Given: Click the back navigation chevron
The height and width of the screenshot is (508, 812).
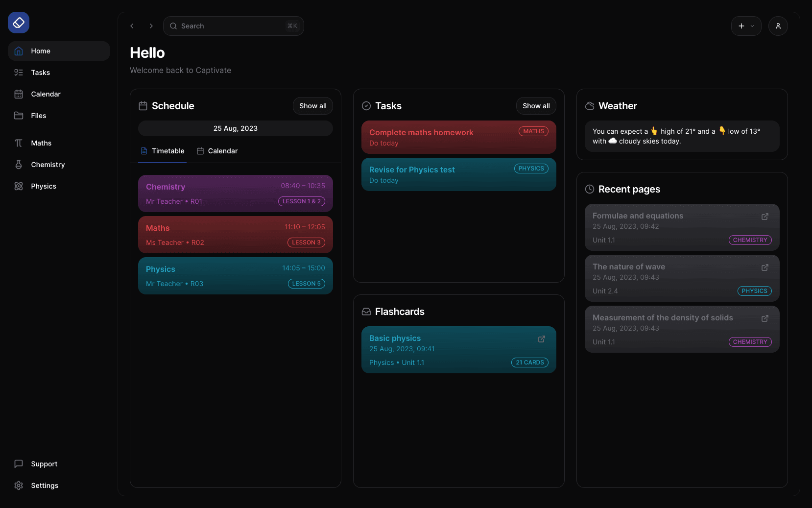Looking at the screenshot, I should click(132, 25).
